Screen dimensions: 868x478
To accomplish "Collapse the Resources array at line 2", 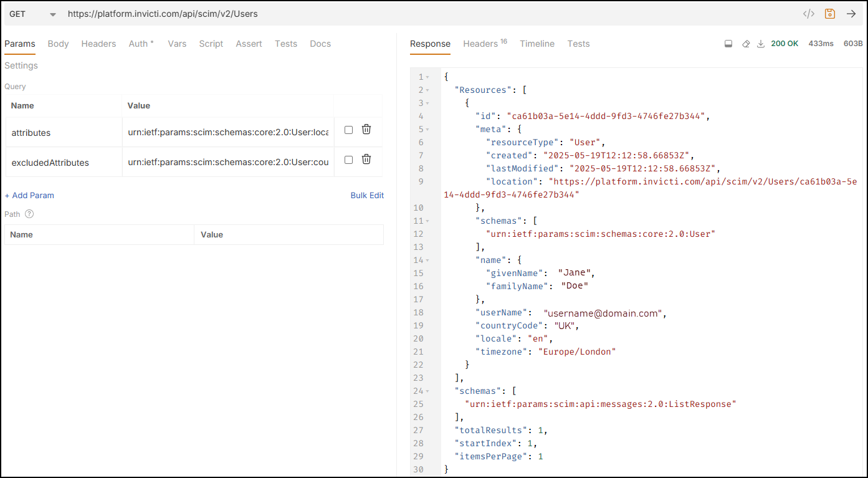I will coord(426,90).
